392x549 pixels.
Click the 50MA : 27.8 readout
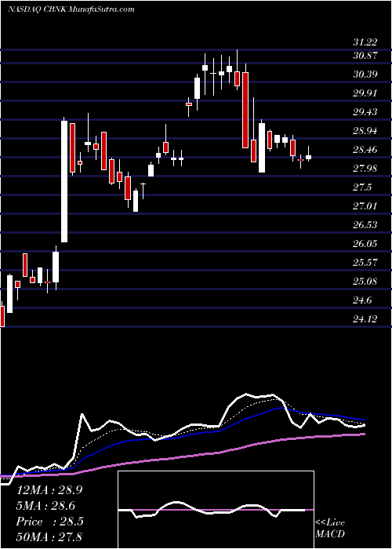pyautogui.click(x=49, y=536)
